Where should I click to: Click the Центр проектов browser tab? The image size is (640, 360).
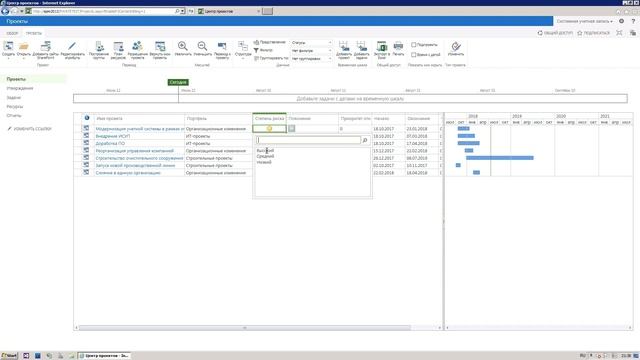click(x=228, y=11)
